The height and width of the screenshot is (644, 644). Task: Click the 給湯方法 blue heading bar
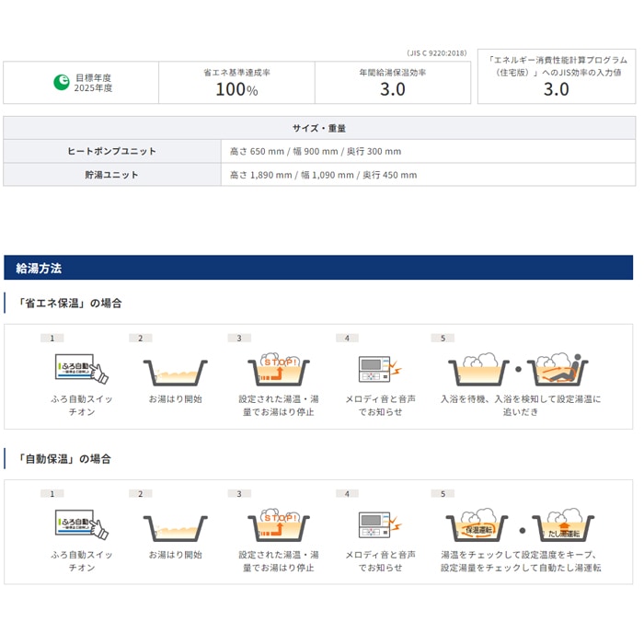(318, 268)
